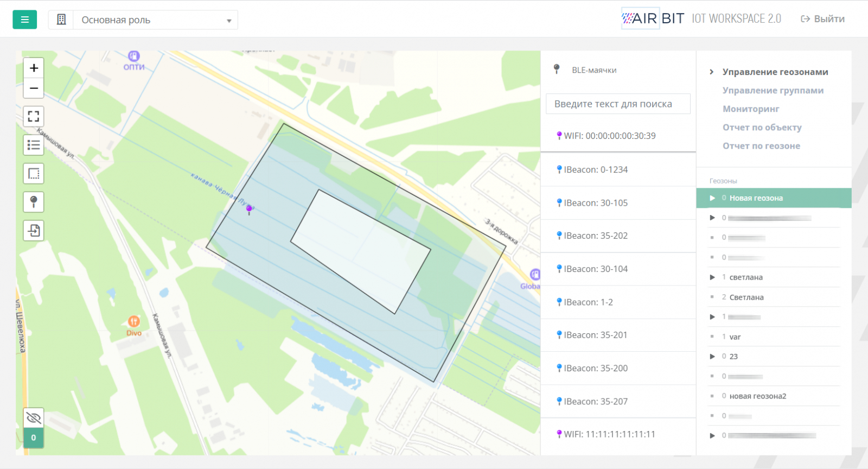
Task: Select the 23 geozone row
Action: [774, 357]
